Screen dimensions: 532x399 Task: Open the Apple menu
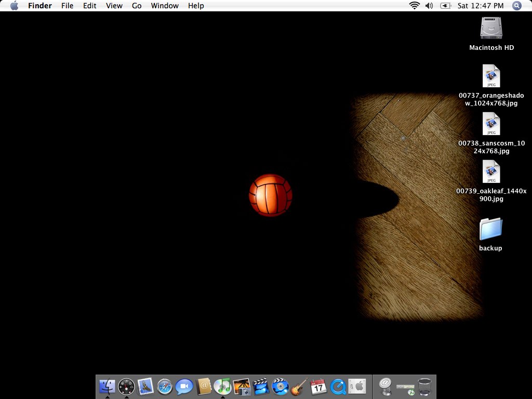(14, 6)
